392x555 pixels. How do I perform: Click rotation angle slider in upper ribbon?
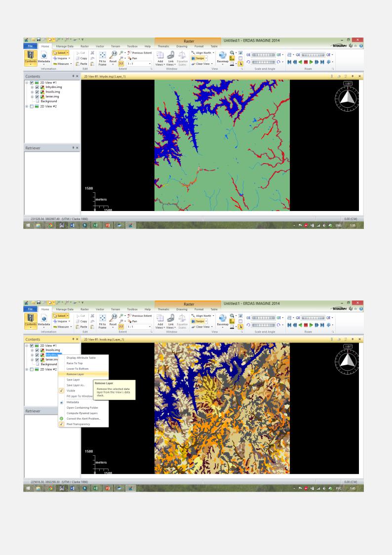[x=263, y=62]
